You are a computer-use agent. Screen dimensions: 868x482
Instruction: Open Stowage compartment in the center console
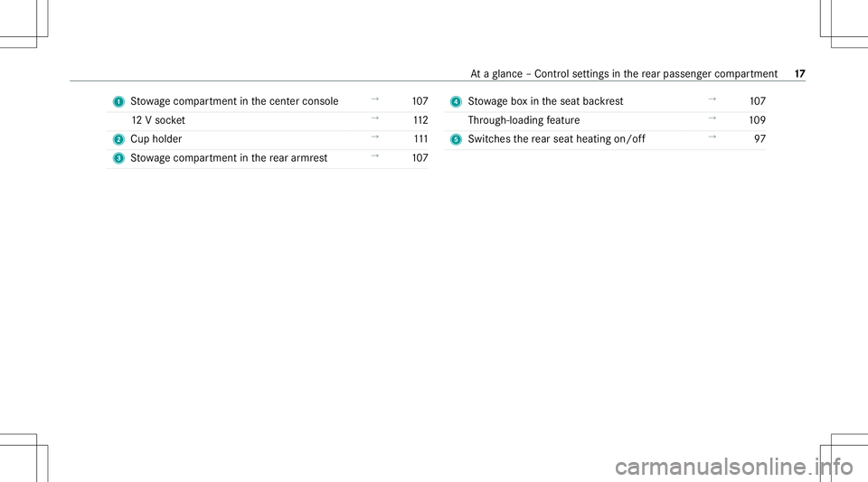[x=234, y=101]
